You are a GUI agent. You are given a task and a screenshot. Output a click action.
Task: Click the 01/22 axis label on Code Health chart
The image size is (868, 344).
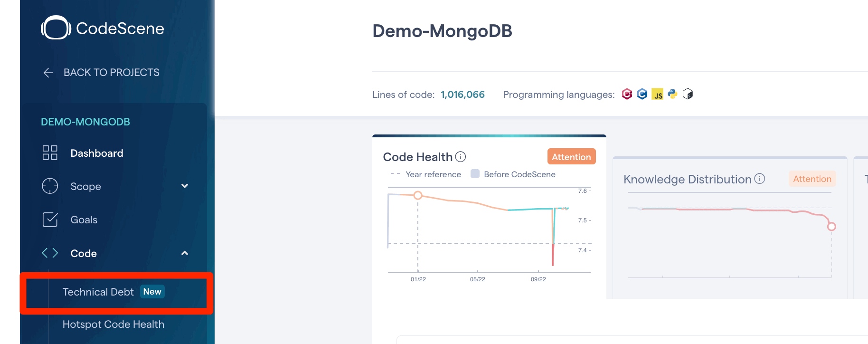point(418,279)
